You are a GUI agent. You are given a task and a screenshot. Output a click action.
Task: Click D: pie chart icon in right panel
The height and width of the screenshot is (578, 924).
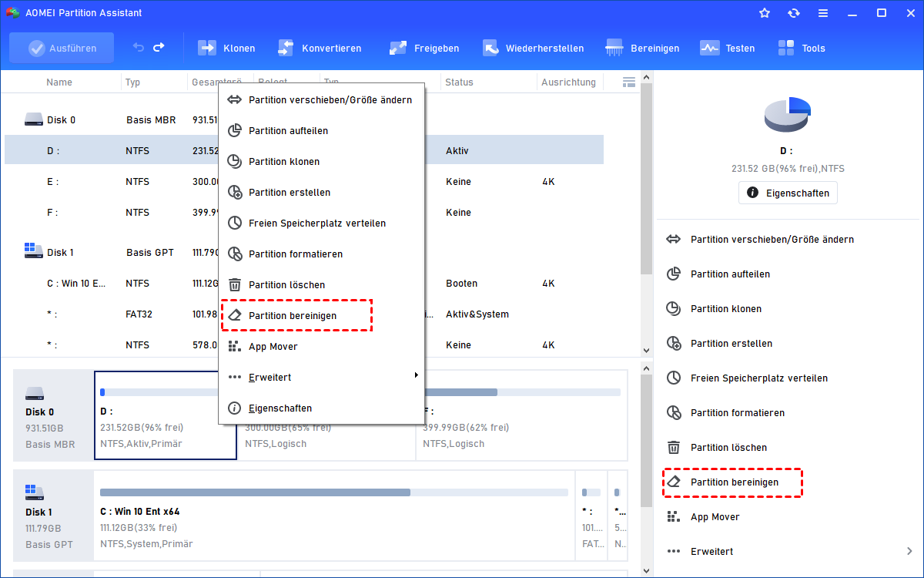788,115
